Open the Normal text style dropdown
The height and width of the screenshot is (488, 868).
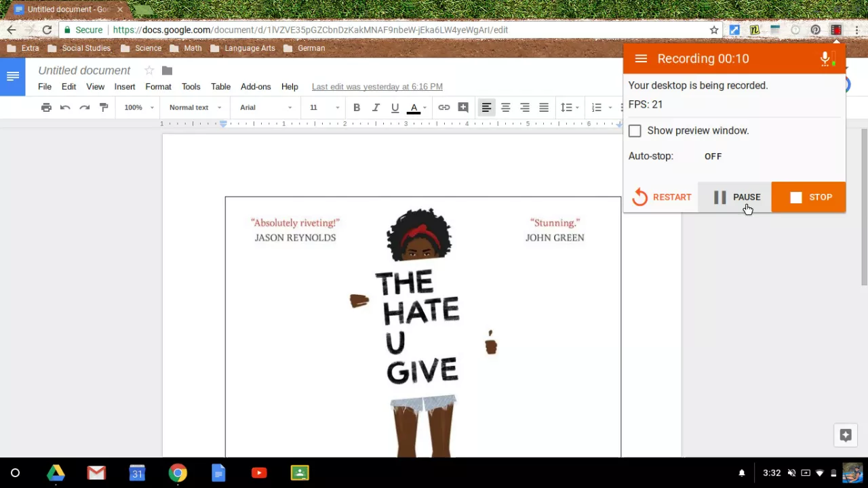click(195, 107)
